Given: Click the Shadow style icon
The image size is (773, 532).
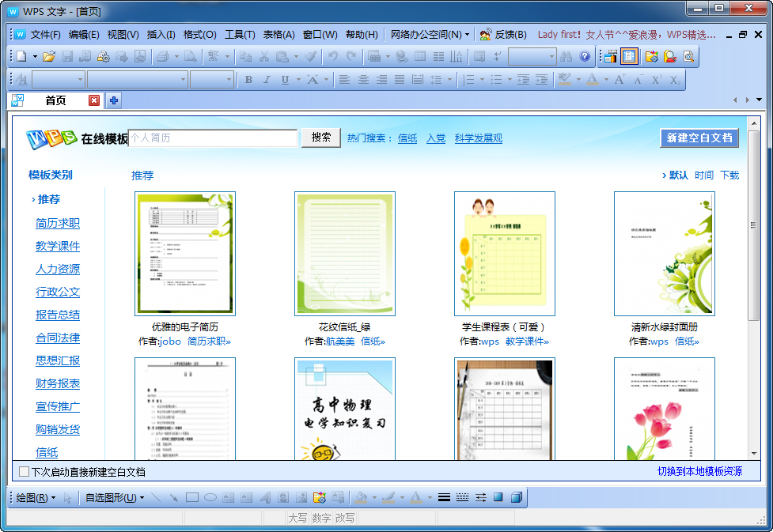Looking at the screenshot, I should point(498,497).
